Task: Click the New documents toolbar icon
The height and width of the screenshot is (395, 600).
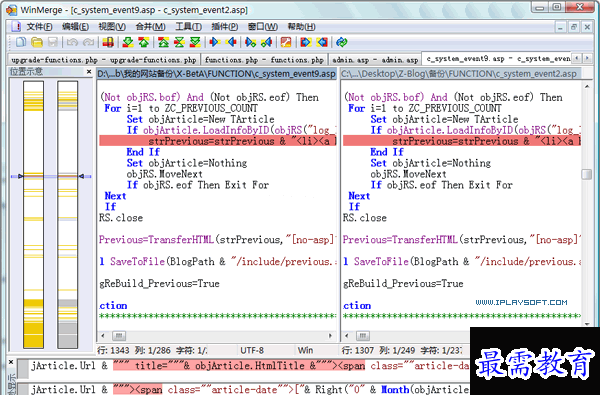Action: click(x=21, y=42)
